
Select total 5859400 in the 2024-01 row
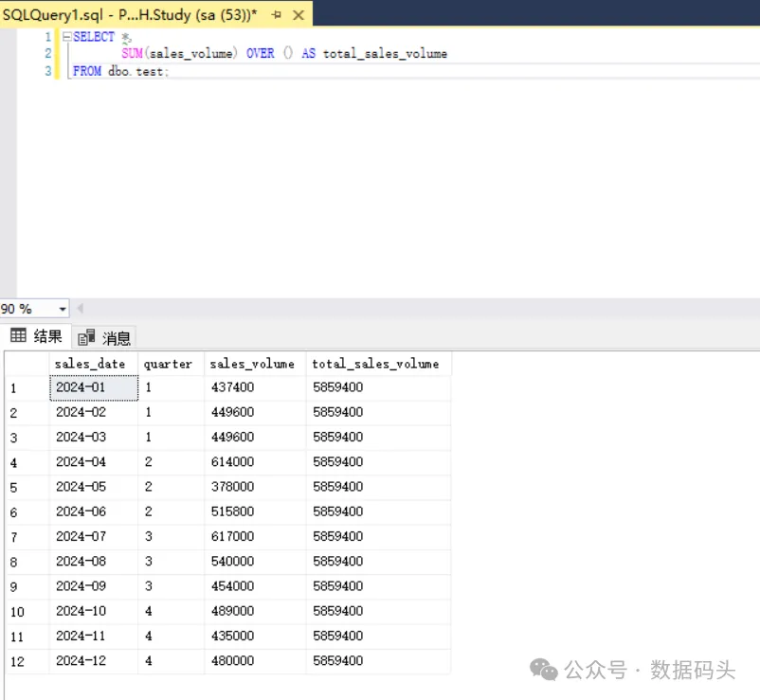378,387
